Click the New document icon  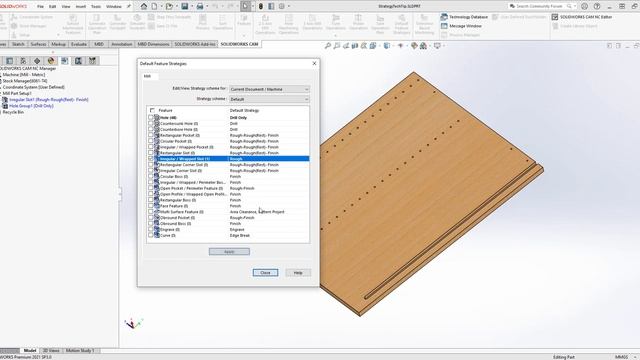click(x=154, y=6)
